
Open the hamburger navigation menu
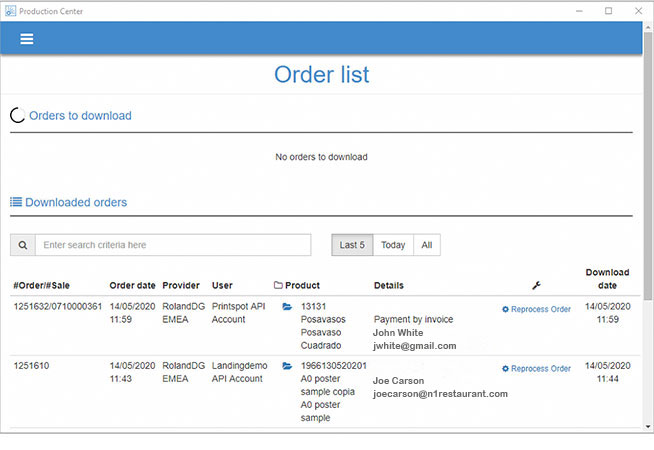tap(27, 39)
